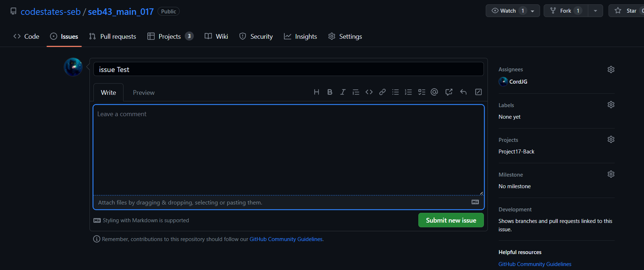The width and height of the screenshot is (644, 270).
Task: Click the CordJG assignee name
Action: pos(518,81)
